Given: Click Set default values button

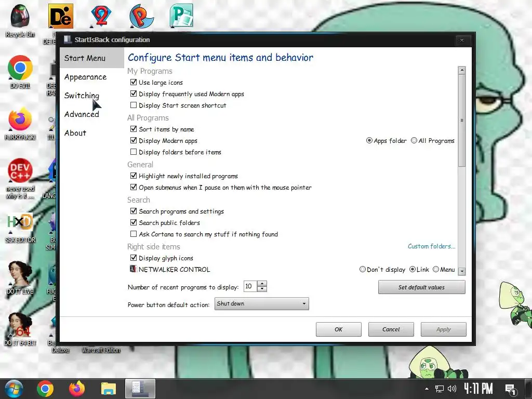Looking at the screenshot, I should [x=421, y=287].
